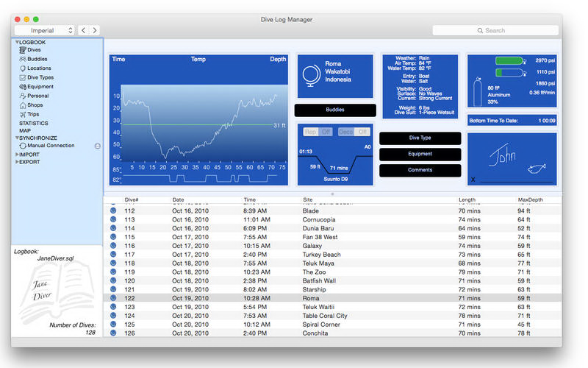The image size is (588, 368).
Task: Select the Batfish Wall site entry
Action: [x=319, y=281]
